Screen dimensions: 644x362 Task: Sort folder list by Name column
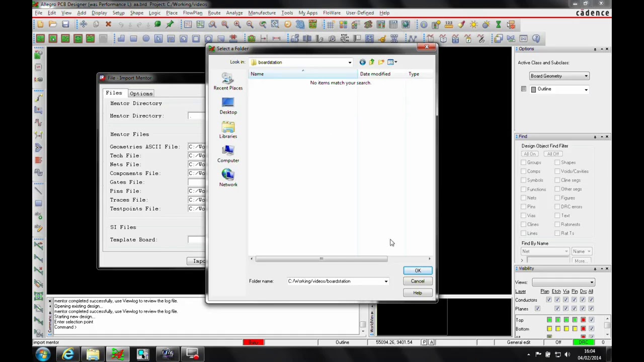[x=303, y=74]
